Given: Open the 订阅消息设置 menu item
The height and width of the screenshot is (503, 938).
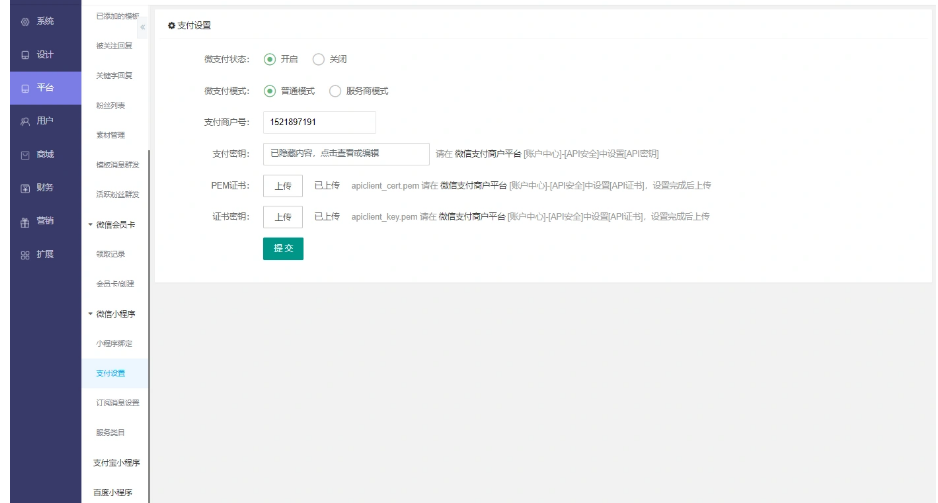Looking at the screenshot, I should click(117, 402).
